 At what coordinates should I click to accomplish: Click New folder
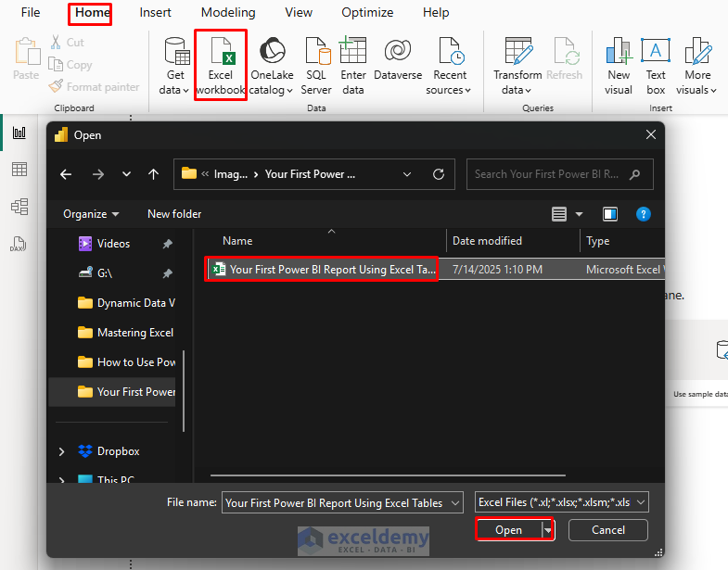(x=174, y=214)
